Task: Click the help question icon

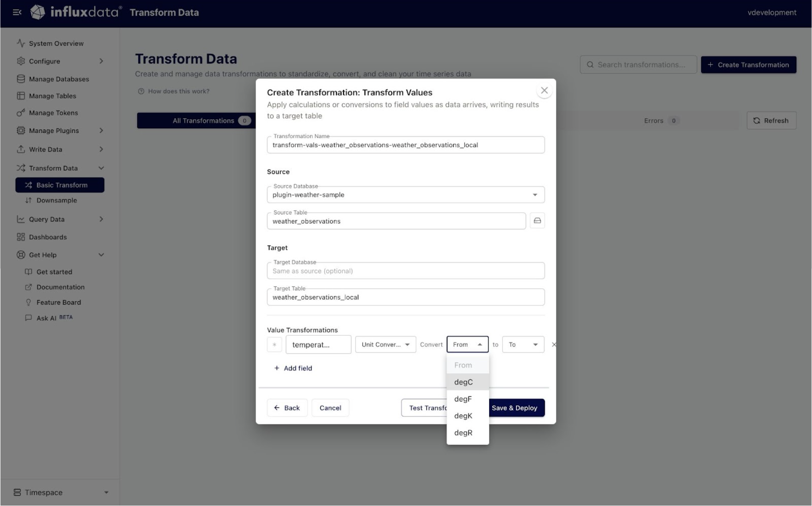Action: [x=141, y=91]
